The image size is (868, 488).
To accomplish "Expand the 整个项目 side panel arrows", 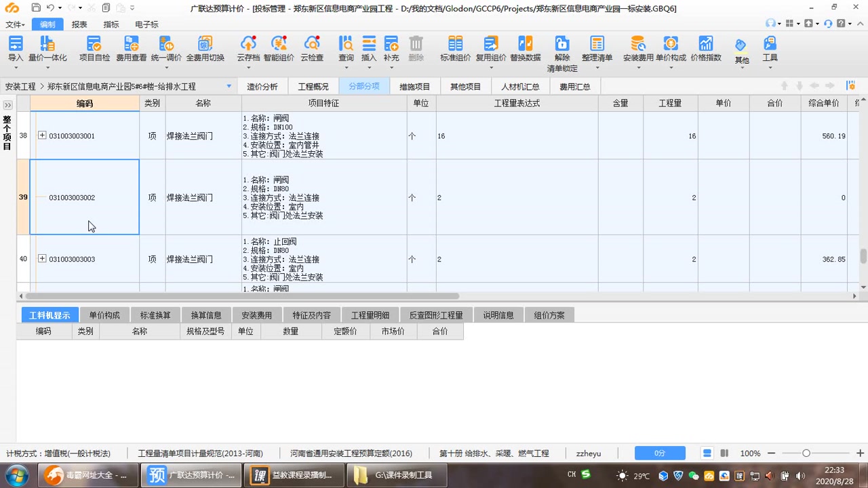I will tap(8, 105).
